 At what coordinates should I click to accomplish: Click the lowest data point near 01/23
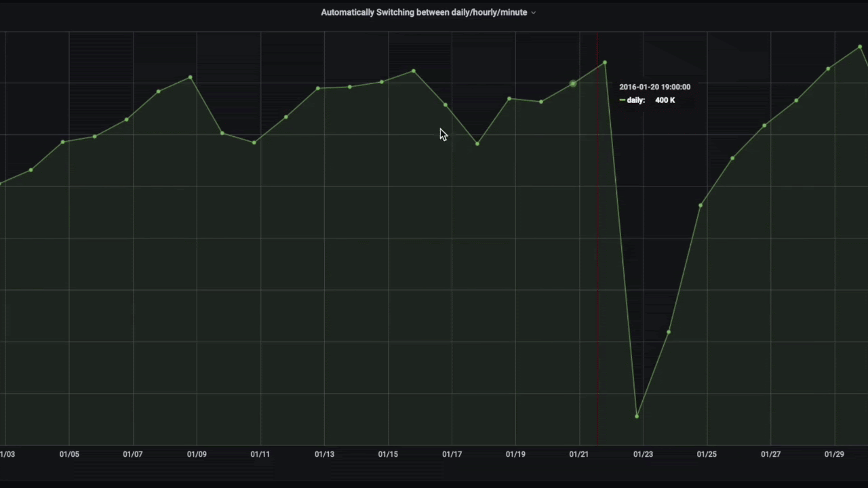pos(637,416)
